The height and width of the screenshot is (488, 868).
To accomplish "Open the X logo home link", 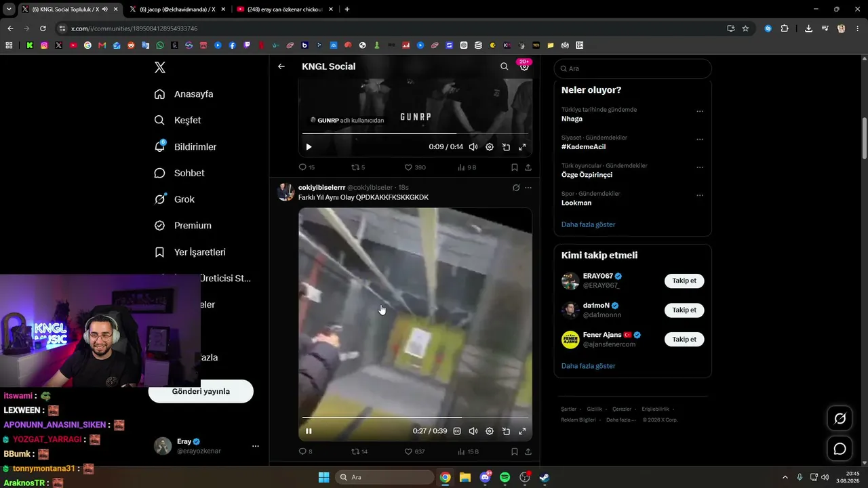I will (x=160, y=67).
